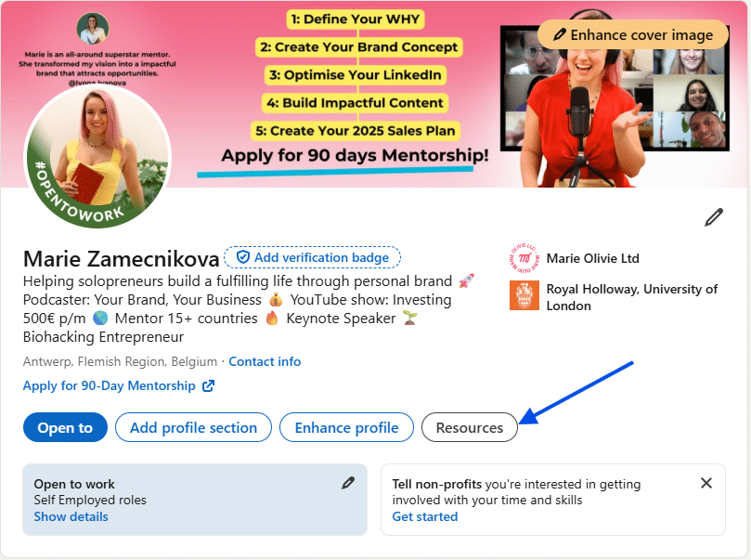Click the Enhance profile button
The image size is (751, 560).
pyautogui.click(x=347, y=427)
